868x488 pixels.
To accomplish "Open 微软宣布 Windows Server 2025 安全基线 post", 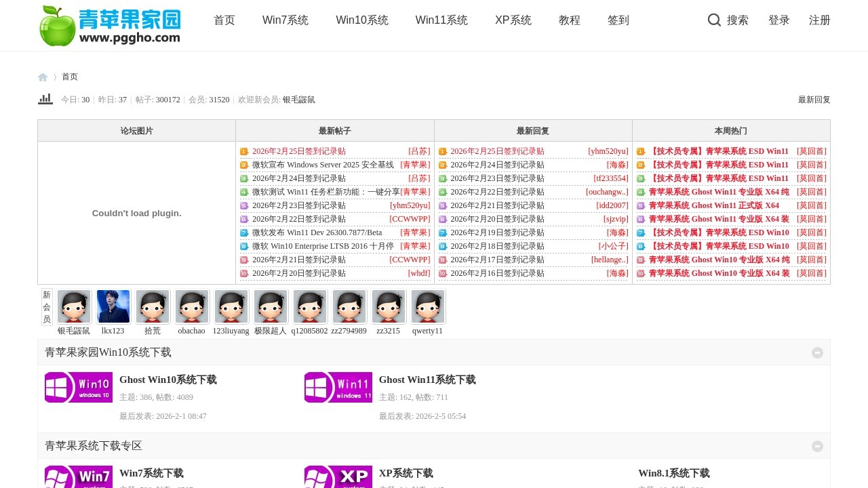I will (323, 165).
